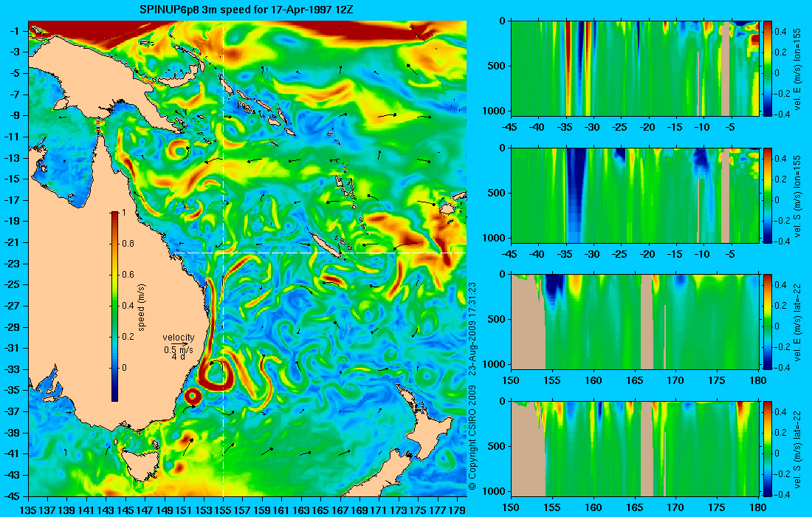Viewport: 812px width, 517px height.
Task: Click the -1 latitude tick on the main map
Action: 14,31
